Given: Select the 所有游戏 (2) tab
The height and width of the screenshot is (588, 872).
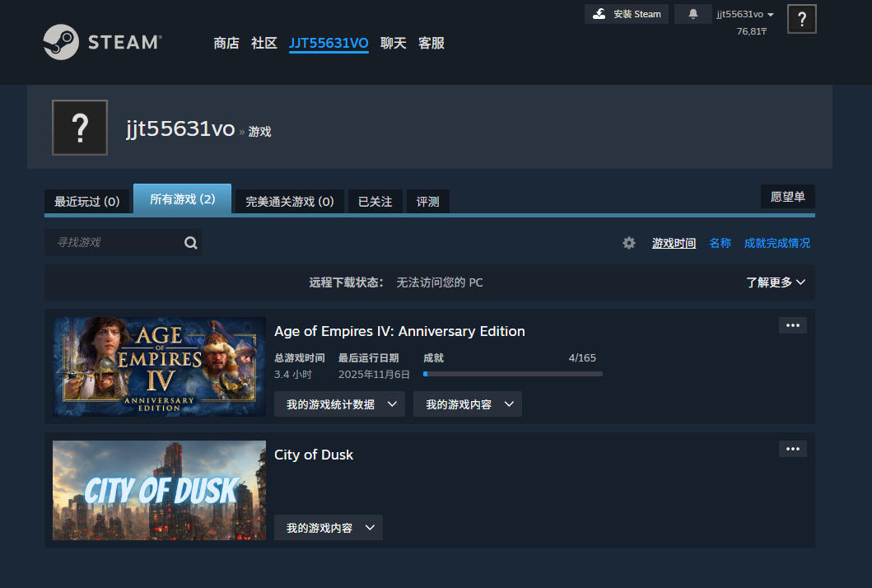Looking at the screenshot, I should (183, 198).
